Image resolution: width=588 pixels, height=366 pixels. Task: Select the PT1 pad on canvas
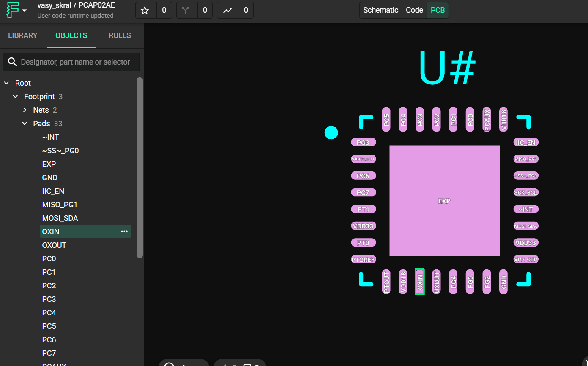point(364,209)
